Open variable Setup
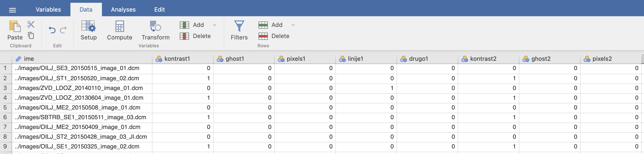Image resolution: width=644 pixels, height=154 pixels. point(88,30)
